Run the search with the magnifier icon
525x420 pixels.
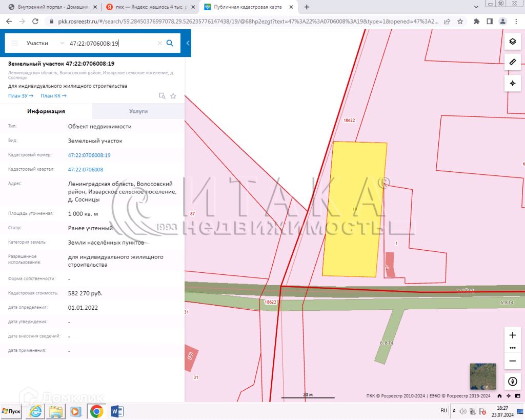[170, 43]
